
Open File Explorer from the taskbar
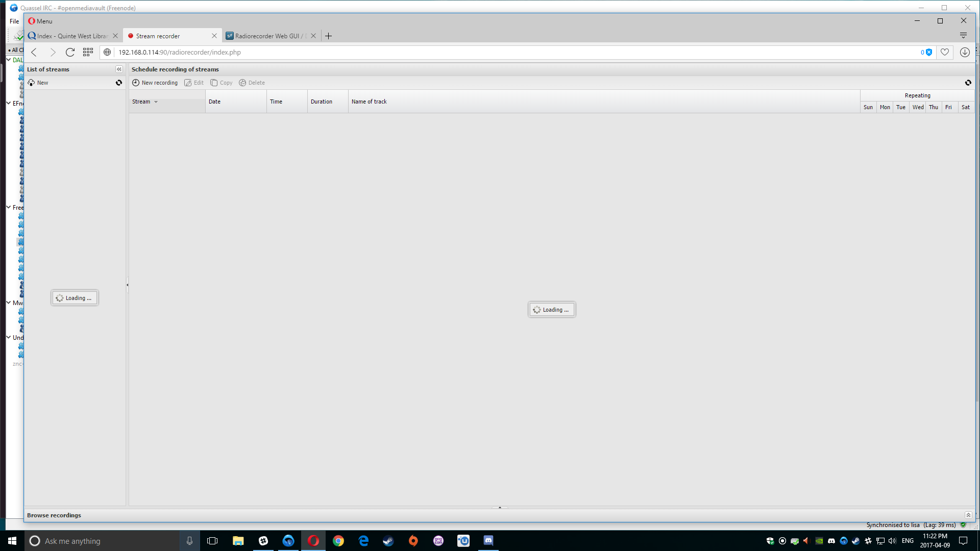pyautogui.click(x=238, y=541)
